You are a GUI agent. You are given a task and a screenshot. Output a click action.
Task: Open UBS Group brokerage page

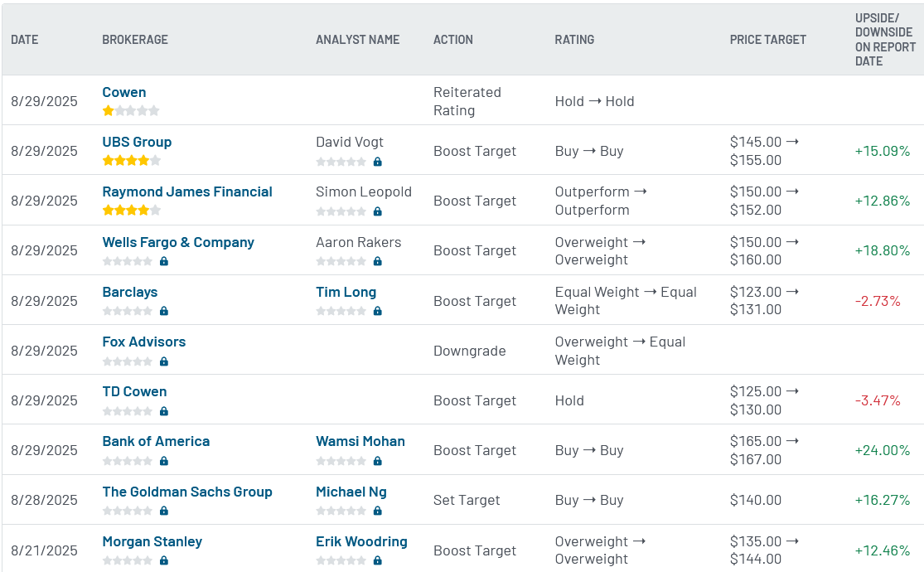[137, 142]
